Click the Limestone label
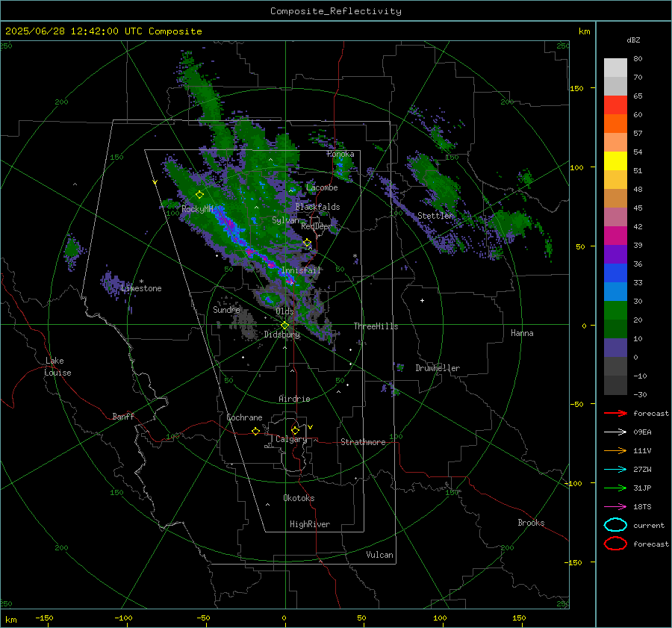 (x=141, y=288)
